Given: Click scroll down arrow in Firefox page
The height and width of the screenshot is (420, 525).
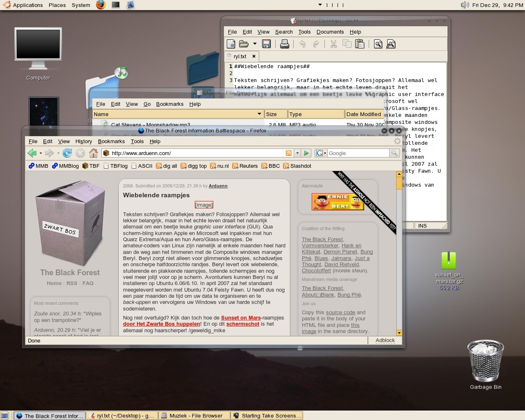Looking at the screenshot, I should [x=399, y=333].
